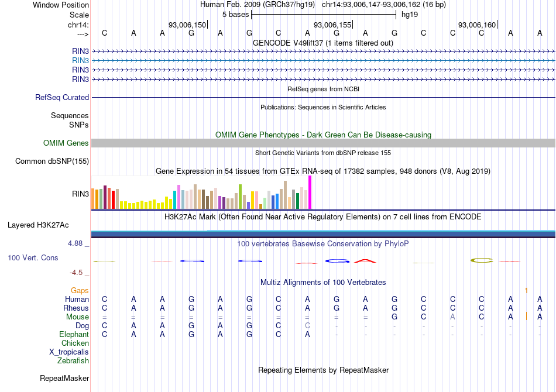Click the RIN3 label beside the GTEx bar chart
This screenshot has height=392, width=556.
[80, 194]
